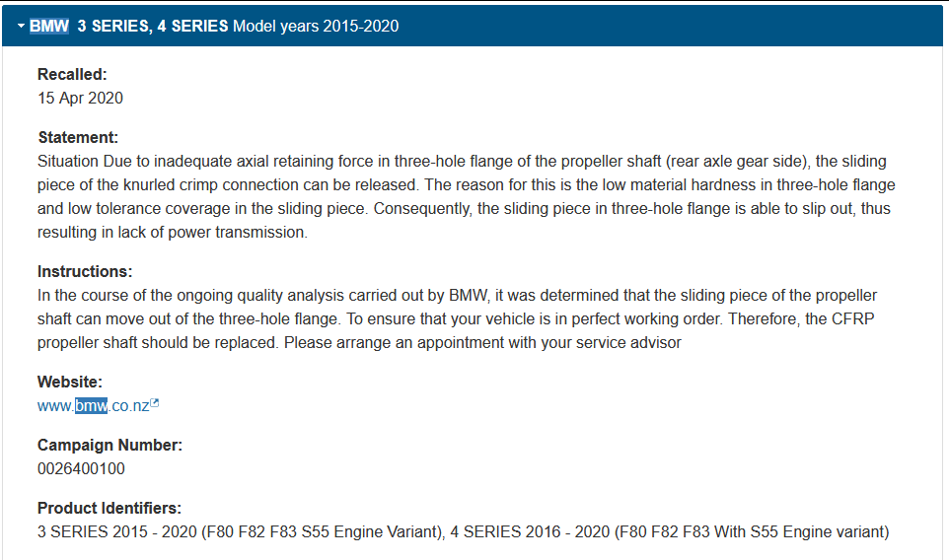Click the '3 SERIES 2015 - 2020' product identifier text

click(x=117, y=531)
